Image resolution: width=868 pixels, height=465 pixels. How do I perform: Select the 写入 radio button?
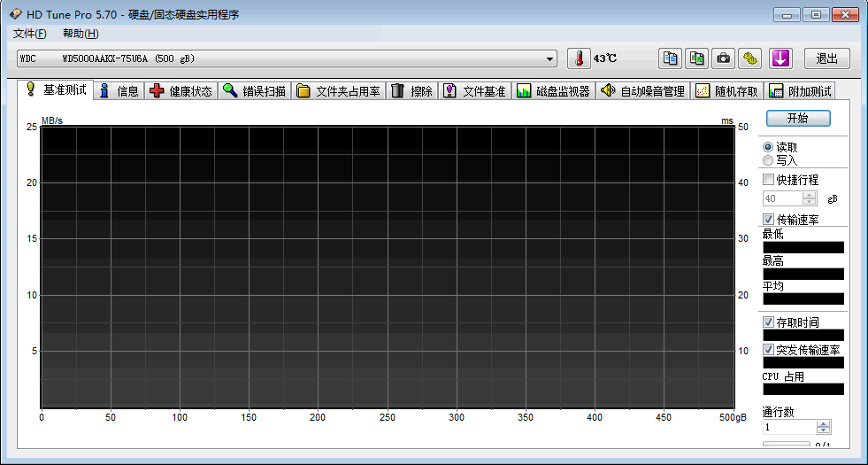coord(767,160)
